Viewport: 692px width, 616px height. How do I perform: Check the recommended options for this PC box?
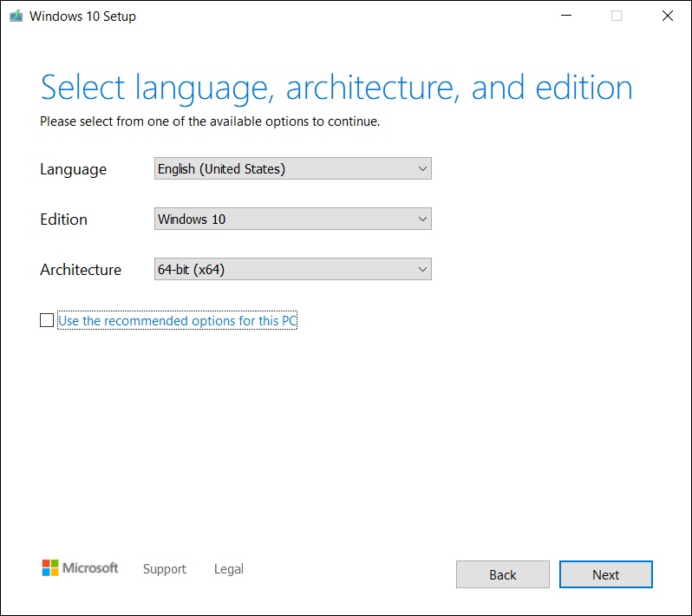(x=47, y=320)
